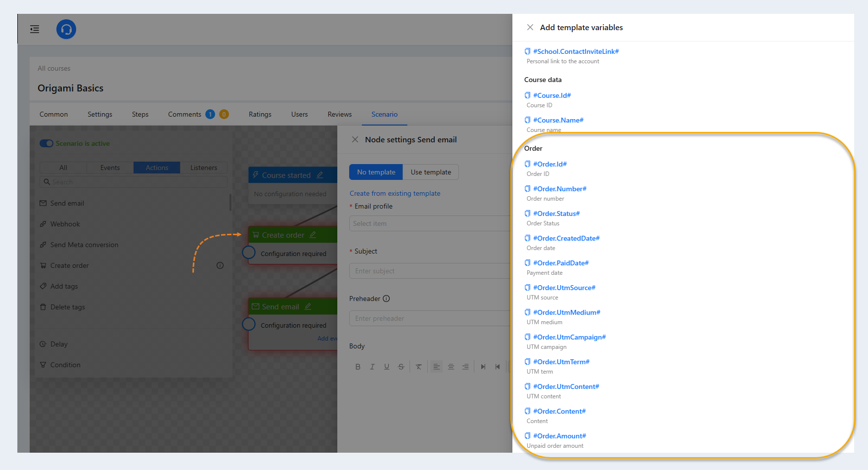This screenshot has height=470, width=868.
Task: Close the Add template variables panel
Action: point(530,27)
